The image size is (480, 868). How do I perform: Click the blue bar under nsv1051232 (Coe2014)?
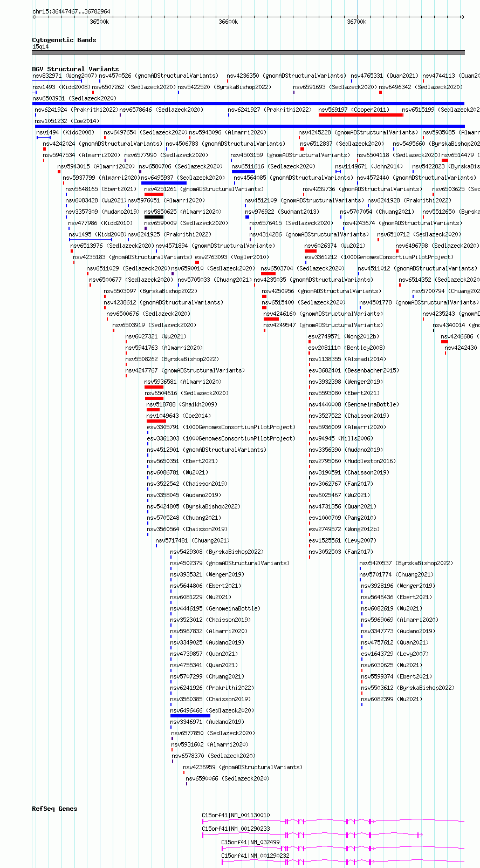[250, 126]
